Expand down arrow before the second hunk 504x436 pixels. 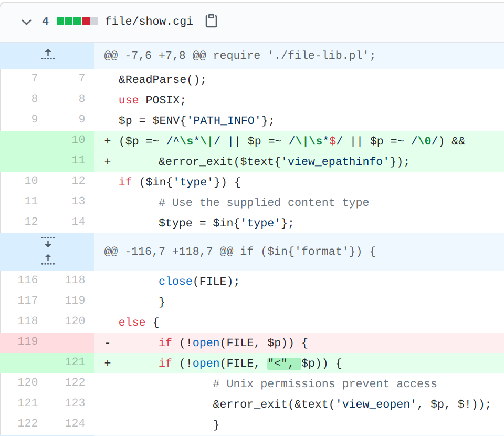tap(48, 243)
